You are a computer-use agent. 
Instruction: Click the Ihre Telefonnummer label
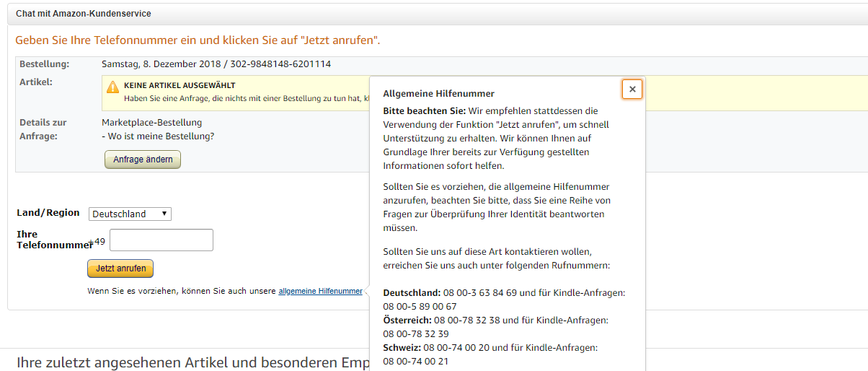coord(55,240)
